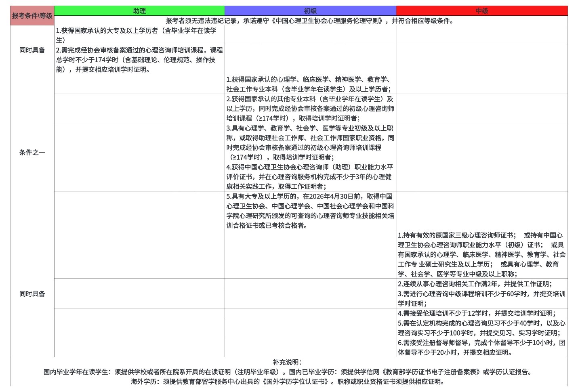Select 初级 item 2 about 其他专业本科
This screenshot has width=578, height=392.
[310, 109]
